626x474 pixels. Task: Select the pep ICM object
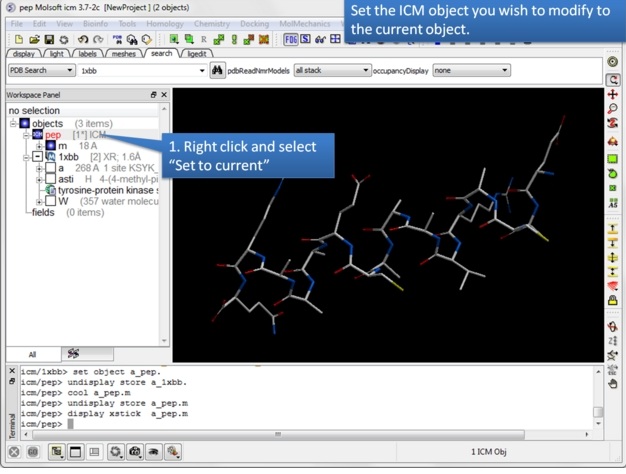point(53,135)
